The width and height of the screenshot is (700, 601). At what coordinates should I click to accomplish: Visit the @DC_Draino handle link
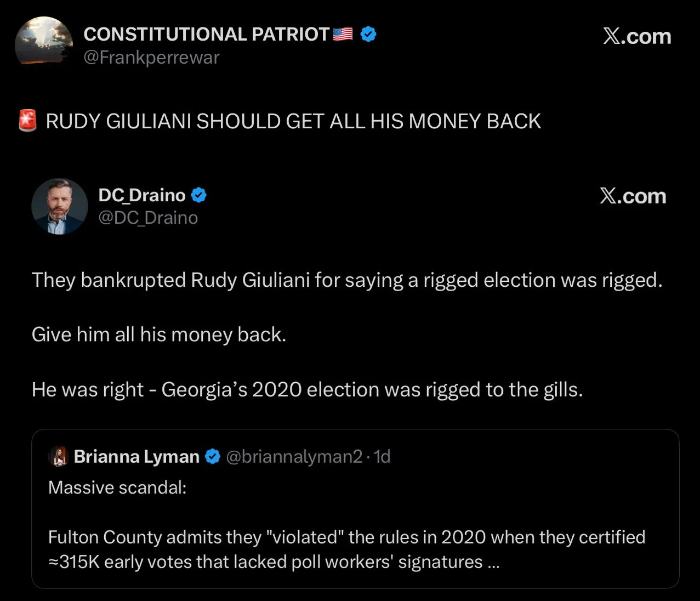[x=148, y=218]
